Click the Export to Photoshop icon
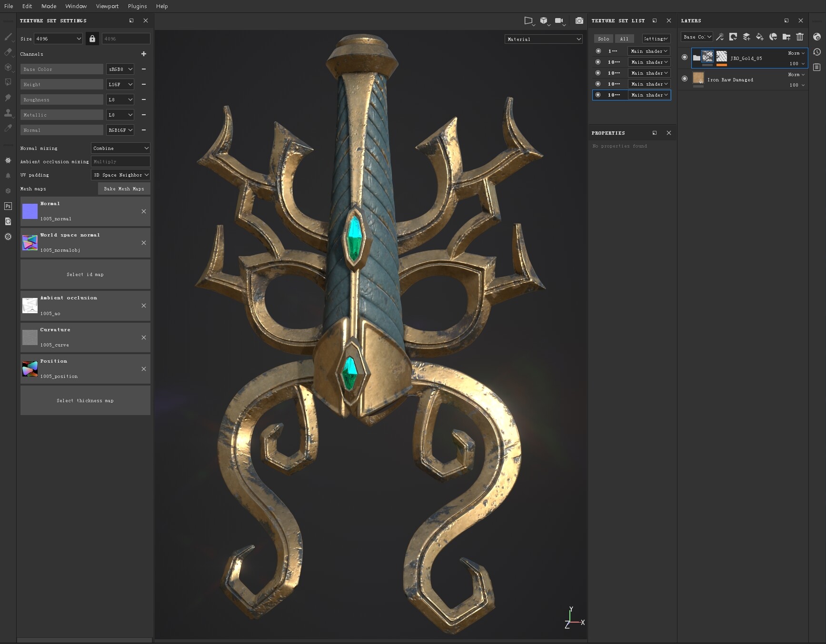The image size is (826, 644). pos(8,206)
